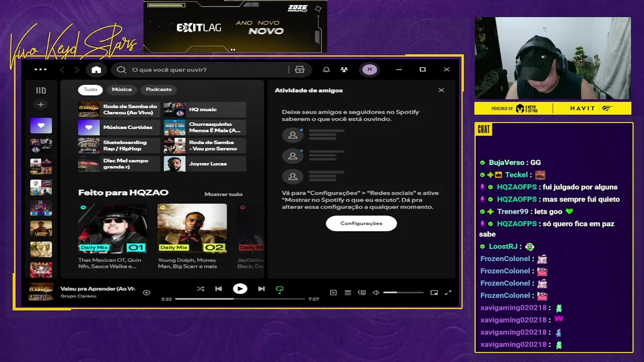Toggle shuffle playback
644x362 pixels.
point(200,289)
